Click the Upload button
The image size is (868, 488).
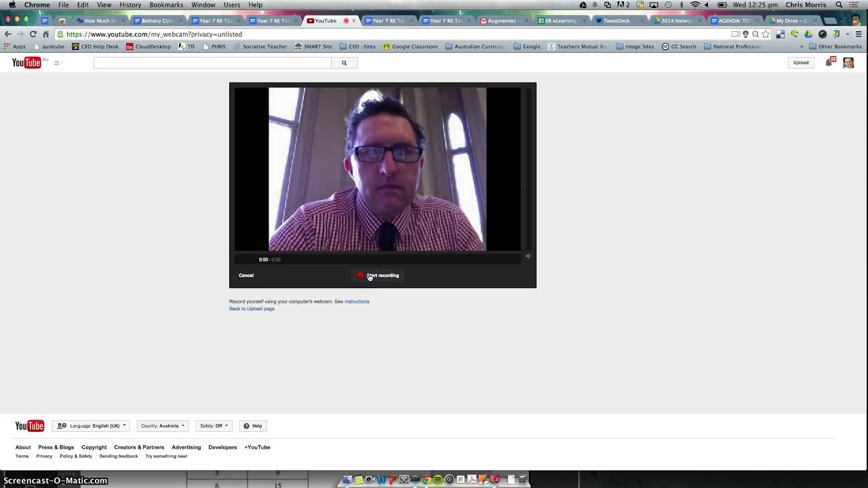pos(801,62)
